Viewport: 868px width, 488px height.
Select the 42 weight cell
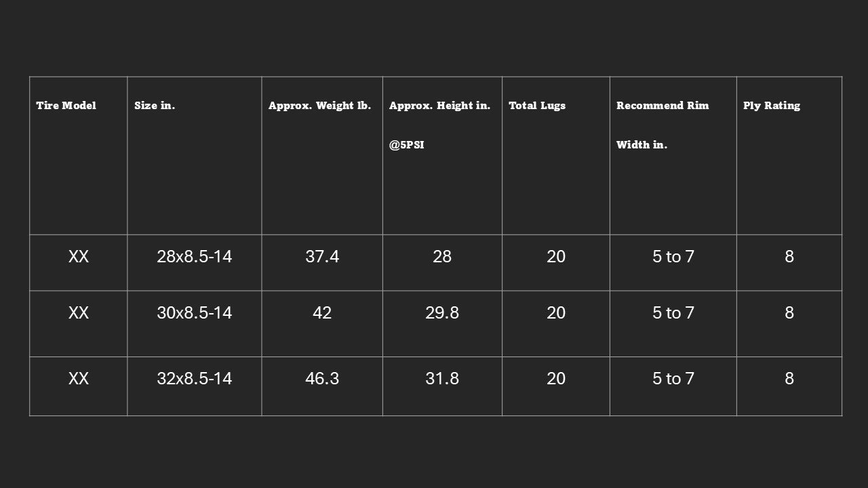[x=322, y=313]
